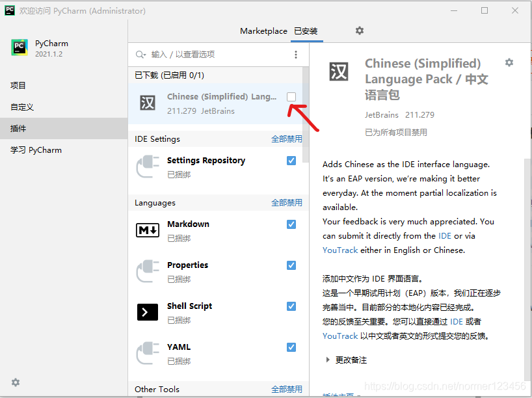The height and width of the screenshot is (398, 532).
Task: Open the YouTrack link in Chinese description
Action: (x=340, y=336)
